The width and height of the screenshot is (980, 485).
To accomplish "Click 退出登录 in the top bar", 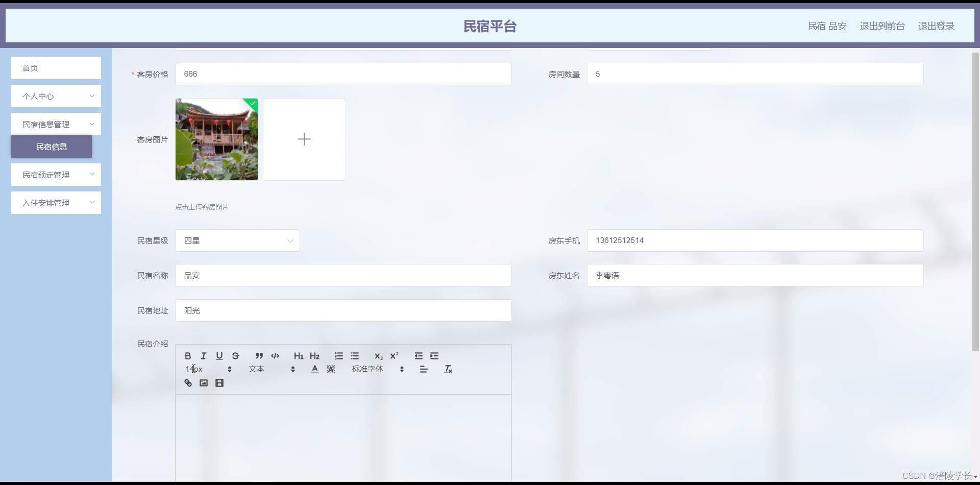I will [936, 26].
